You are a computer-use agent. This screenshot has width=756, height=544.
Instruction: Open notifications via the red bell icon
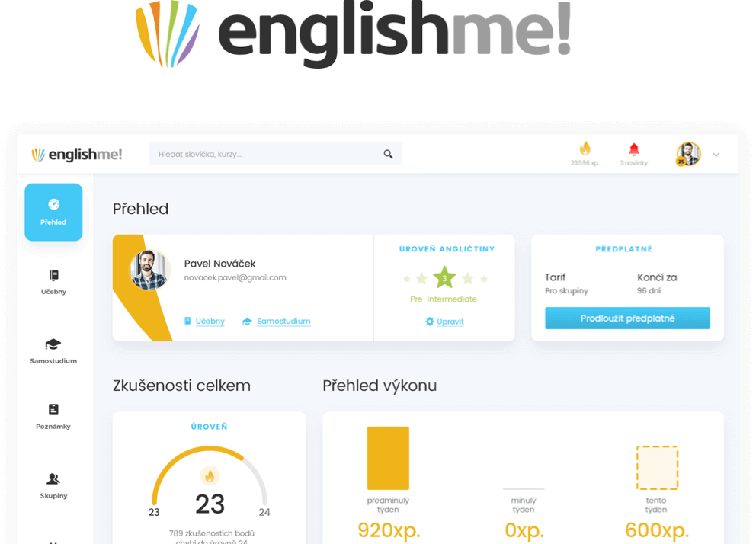(633, 150)
